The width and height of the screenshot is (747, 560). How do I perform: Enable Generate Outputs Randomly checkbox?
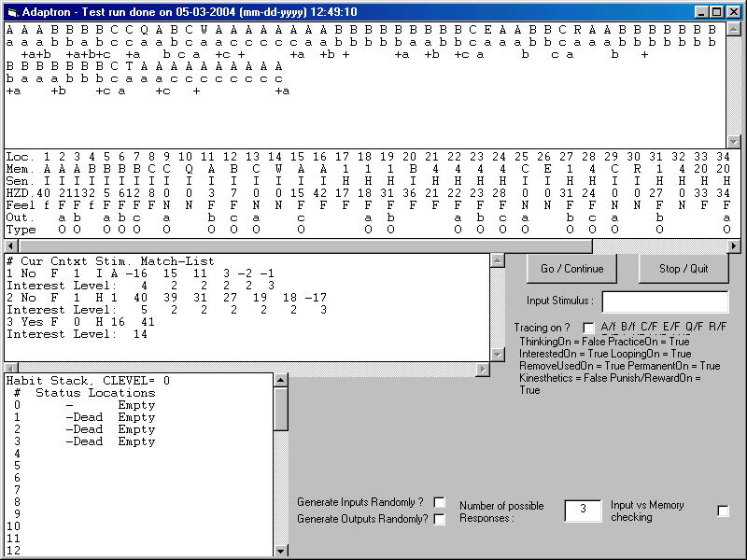click(x=439, y=519)
